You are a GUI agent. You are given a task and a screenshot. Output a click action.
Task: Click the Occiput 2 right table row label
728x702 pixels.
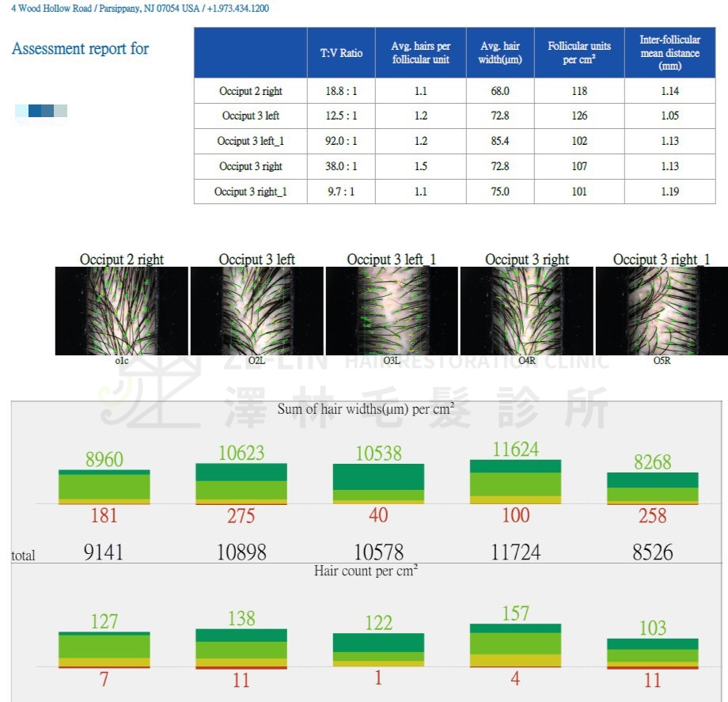pyautogui.click(x=251, y=91)
